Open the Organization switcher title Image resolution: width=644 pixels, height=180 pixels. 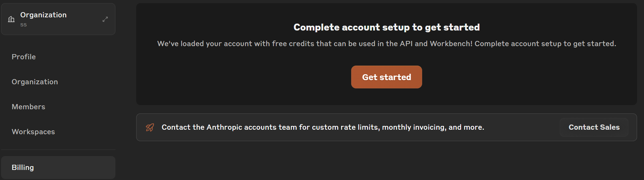click(x=43, y=15)
